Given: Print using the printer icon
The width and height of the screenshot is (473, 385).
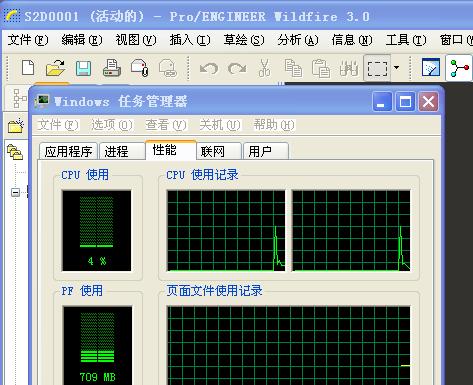Looking at the screenshot, I should click(112, 68).
